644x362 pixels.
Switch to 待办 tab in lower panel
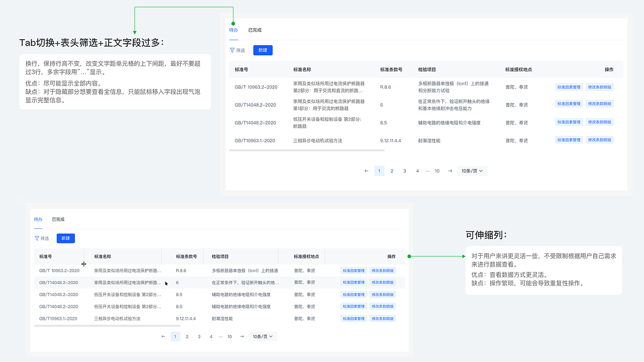tap(38, 219)
